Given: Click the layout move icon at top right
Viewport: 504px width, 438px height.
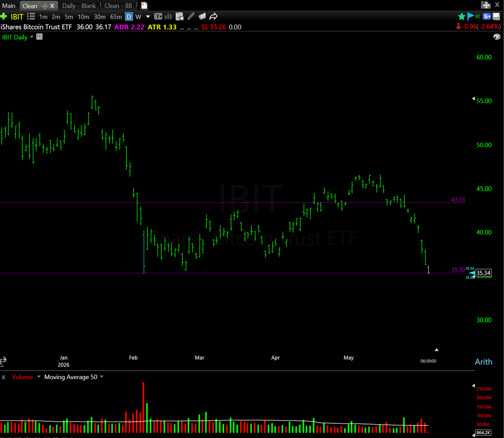Looking at the screenshot, I should coord(486,5).
